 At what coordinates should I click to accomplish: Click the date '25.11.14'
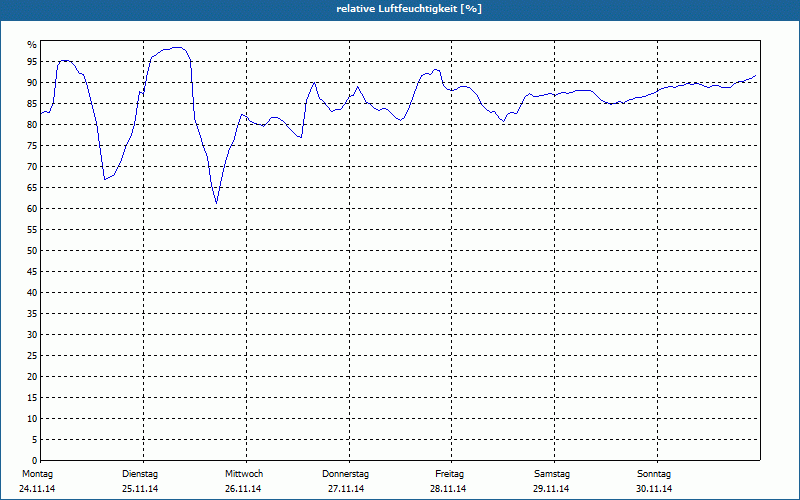click(x=140, y=489)
